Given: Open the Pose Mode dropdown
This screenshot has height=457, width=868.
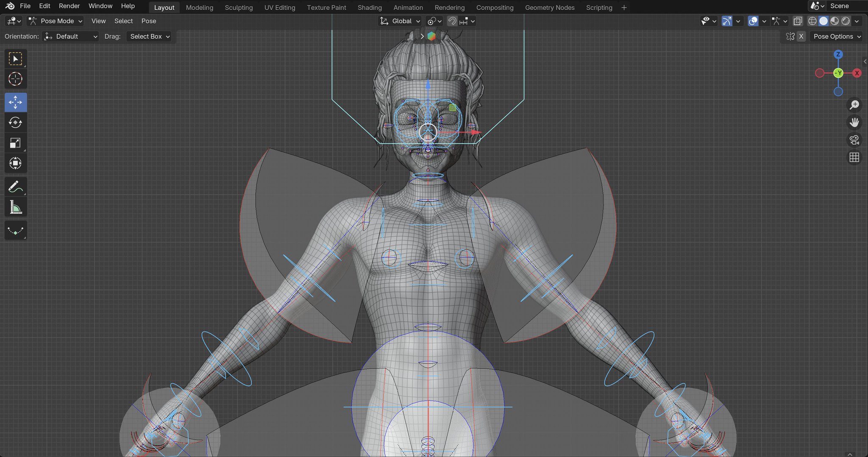Looking at the screenshot, I should coord(55,21).
